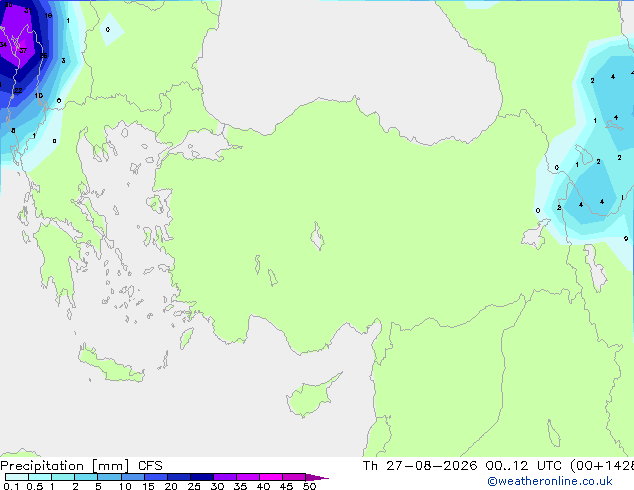
Task: Click the map value '22'
Action: pos(18,91)
